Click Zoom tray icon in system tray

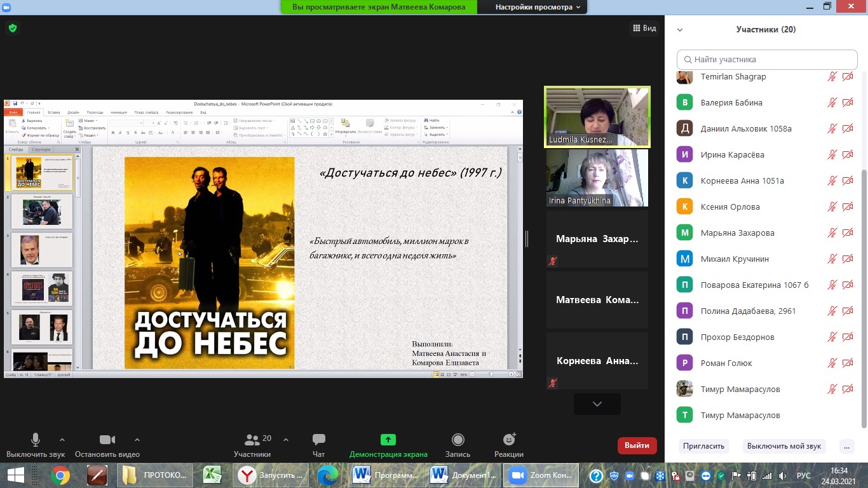point(630,475)
